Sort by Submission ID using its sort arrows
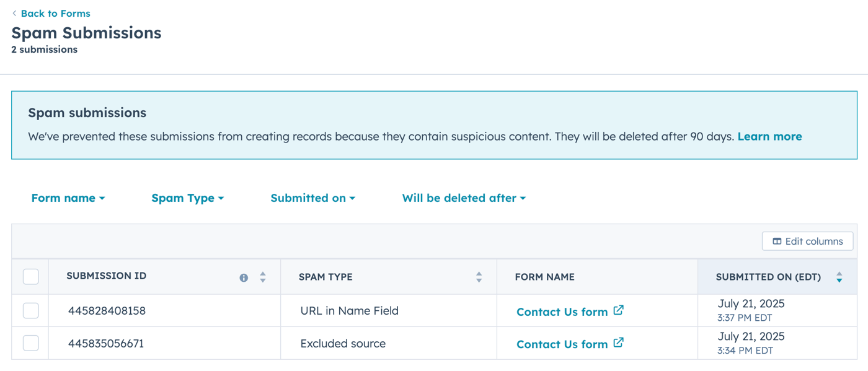The height and width of the screenshot is (371, 868). click(x=263, y=277)
